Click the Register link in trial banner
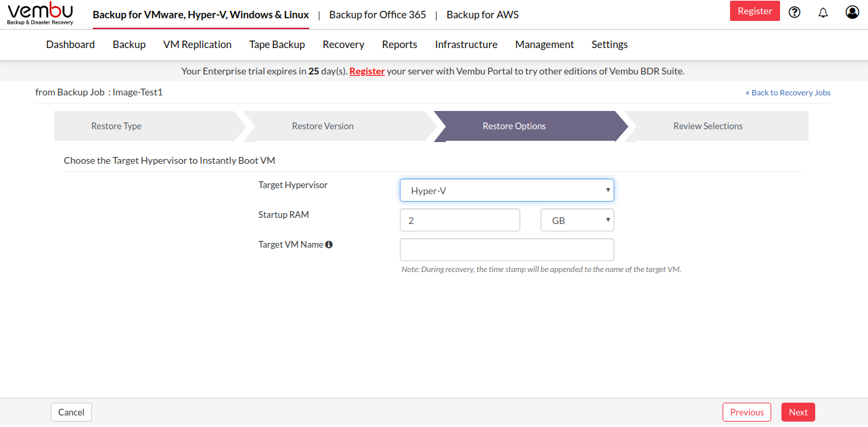 [367, 71]
